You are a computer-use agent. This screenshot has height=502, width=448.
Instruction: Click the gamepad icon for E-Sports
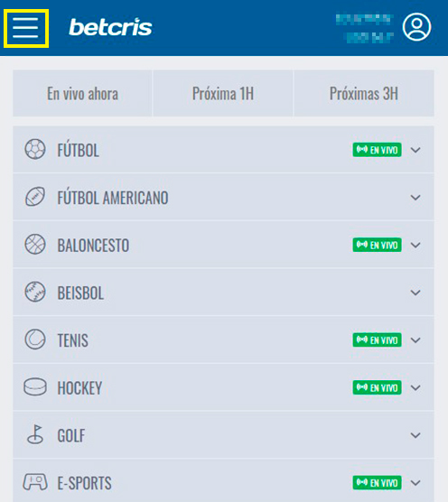pyautogui.click(x=35, y=482)
